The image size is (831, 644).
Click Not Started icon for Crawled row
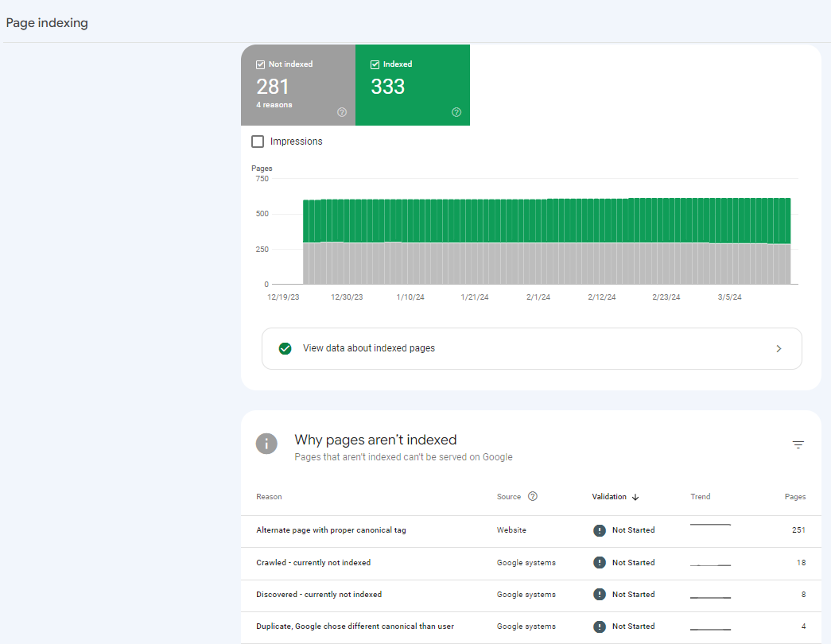pyautogui.click(x=600, y=563)
